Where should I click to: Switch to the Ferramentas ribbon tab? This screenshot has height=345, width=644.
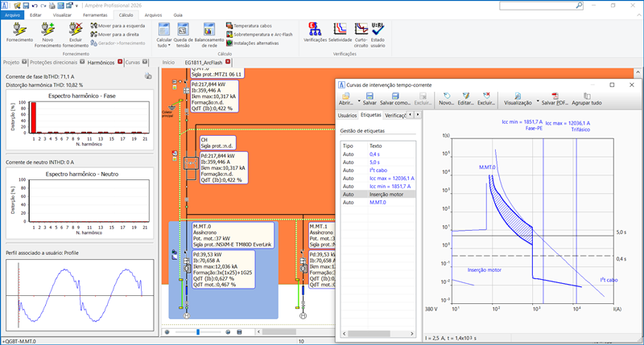[94, 14]
